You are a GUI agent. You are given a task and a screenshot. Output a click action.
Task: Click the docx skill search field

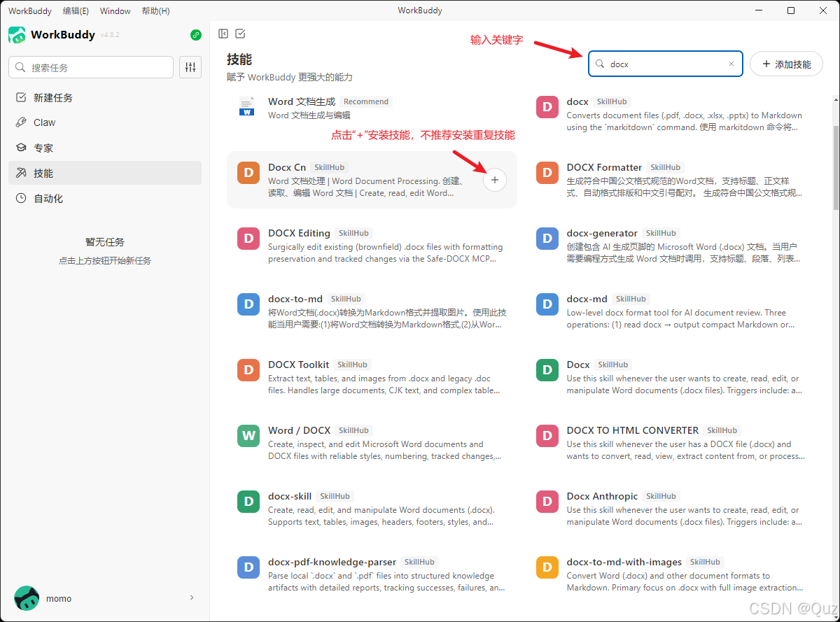[666, 64]
